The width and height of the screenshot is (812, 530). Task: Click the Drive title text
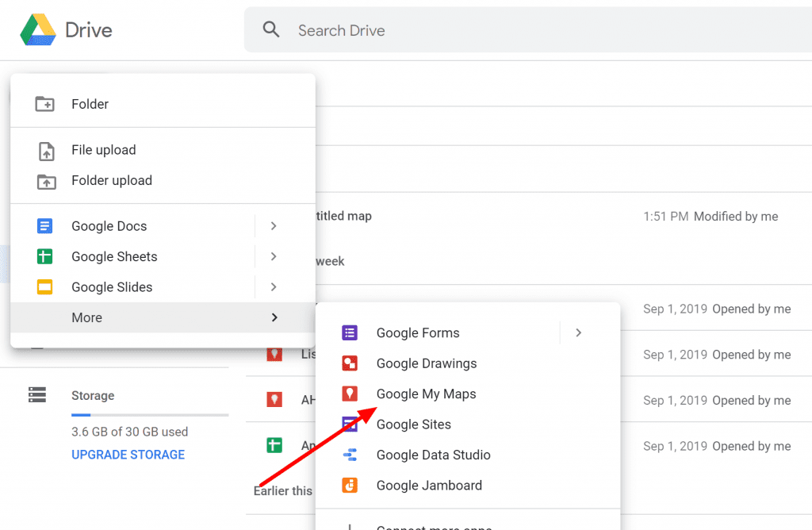click(x=89, y=31)
